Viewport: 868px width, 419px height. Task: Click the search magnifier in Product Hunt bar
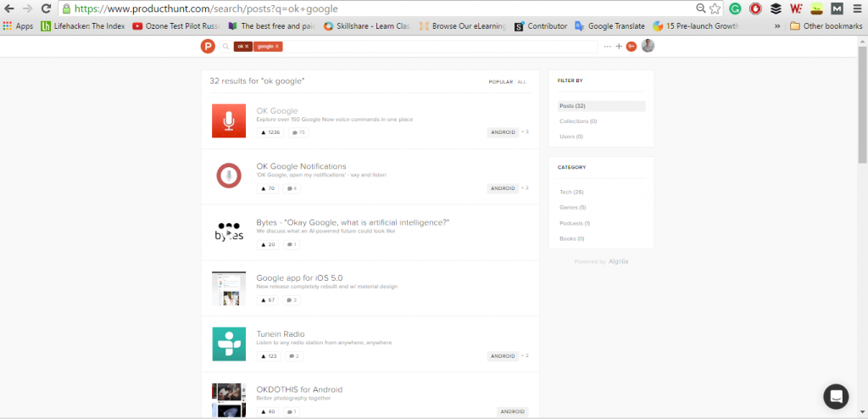click(225, 47)
